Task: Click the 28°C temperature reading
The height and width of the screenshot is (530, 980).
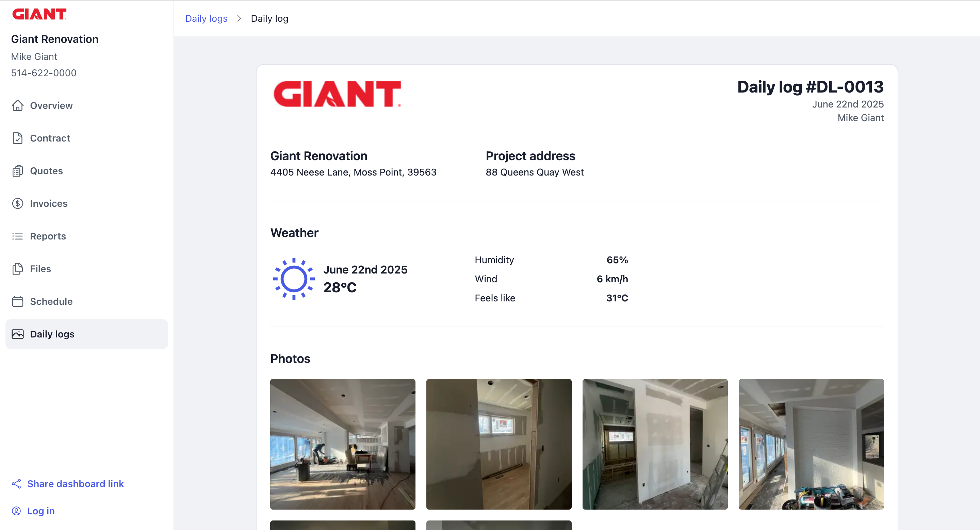Action: (x=340, y=287)
